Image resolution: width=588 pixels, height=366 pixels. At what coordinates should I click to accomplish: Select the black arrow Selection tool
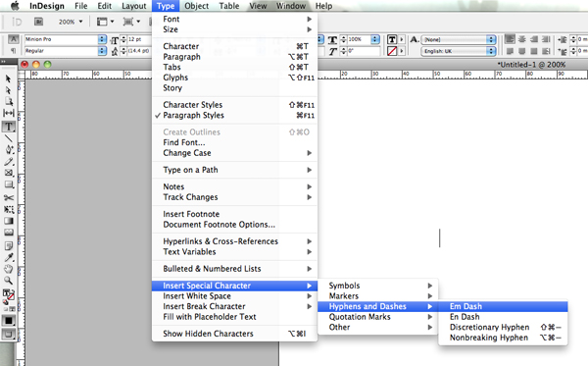[x=8, y=78]
